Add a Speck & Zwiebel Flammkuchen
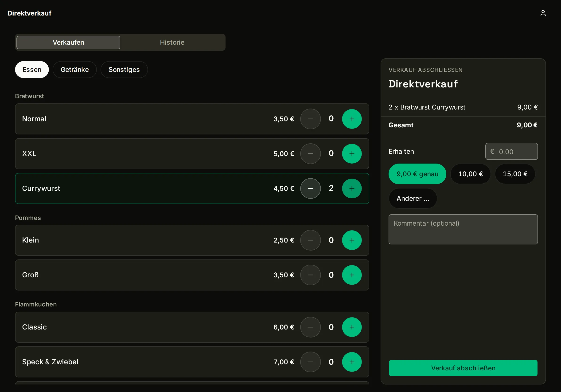Screen dimensions: 561x392 [352, 362]
